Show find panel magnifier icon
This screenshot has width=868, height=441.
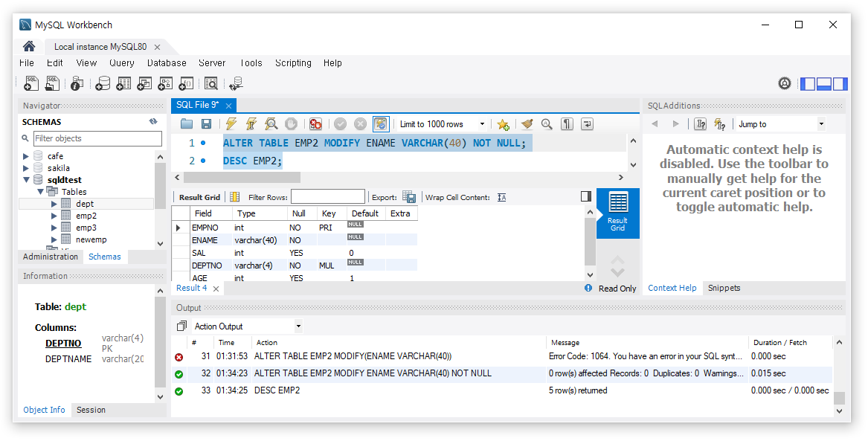(547, 124)
